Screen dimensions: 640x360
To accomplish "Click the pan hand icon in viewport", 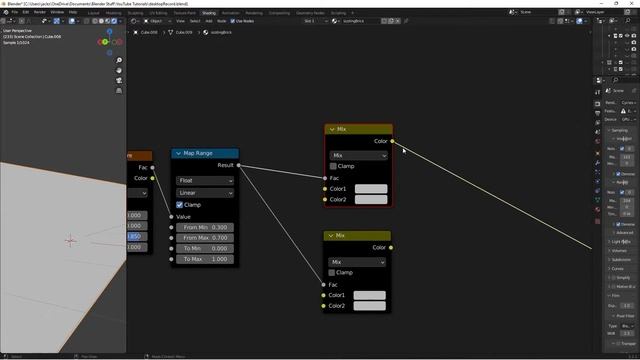I will (x=119, y=71).
